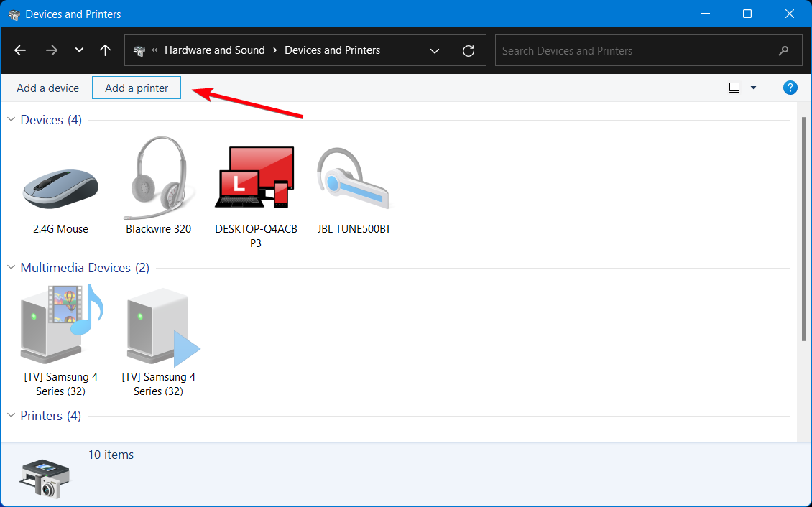Viewport: 812px width, 507px height.
Task: Collapse the Multimedia Devices group
Action: pos(11,267)
